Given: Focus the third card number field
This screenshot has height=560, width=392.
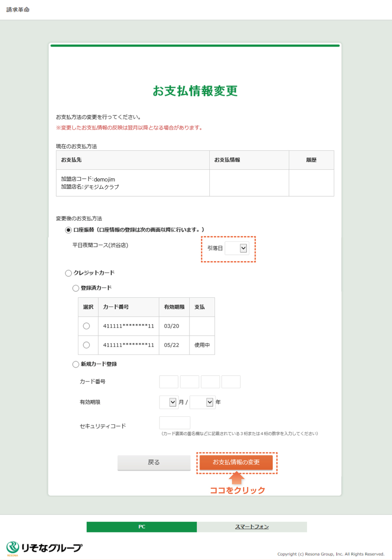Looking at the screenshot, I should point(210,382).
